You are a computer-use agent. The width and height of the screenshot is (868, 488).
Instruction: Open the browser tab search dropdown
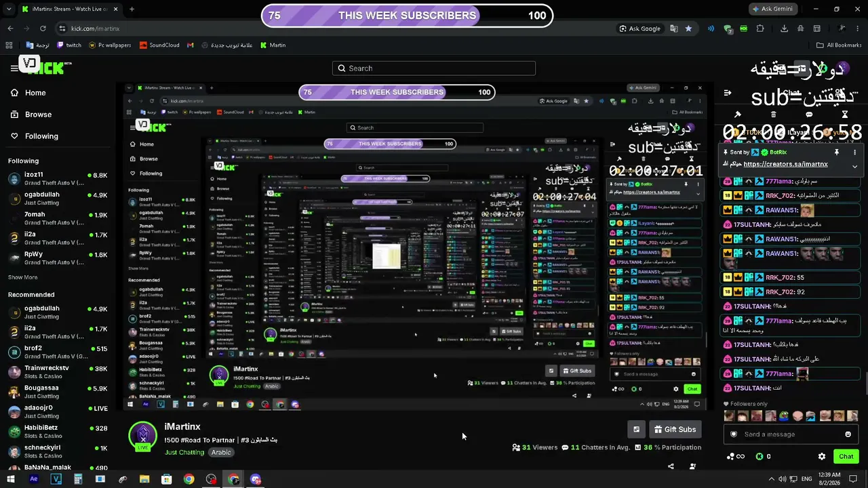coord(9,9)
